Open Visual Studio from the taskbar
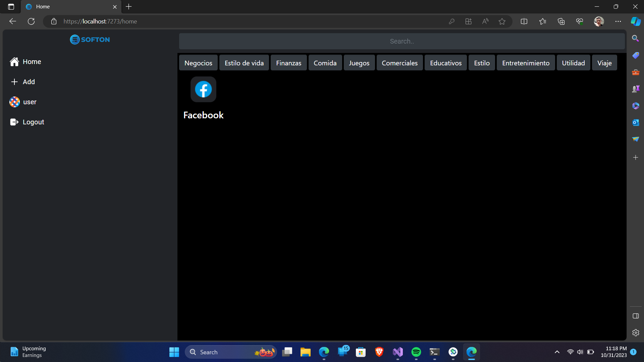 click(398, 352)
